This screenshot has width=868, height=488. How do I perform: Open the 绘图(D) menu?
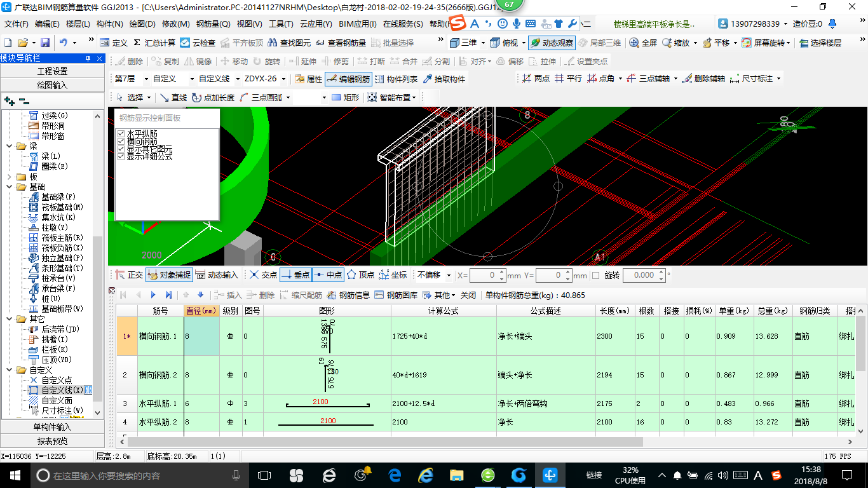pyautogui.click(x=142, y=24)
